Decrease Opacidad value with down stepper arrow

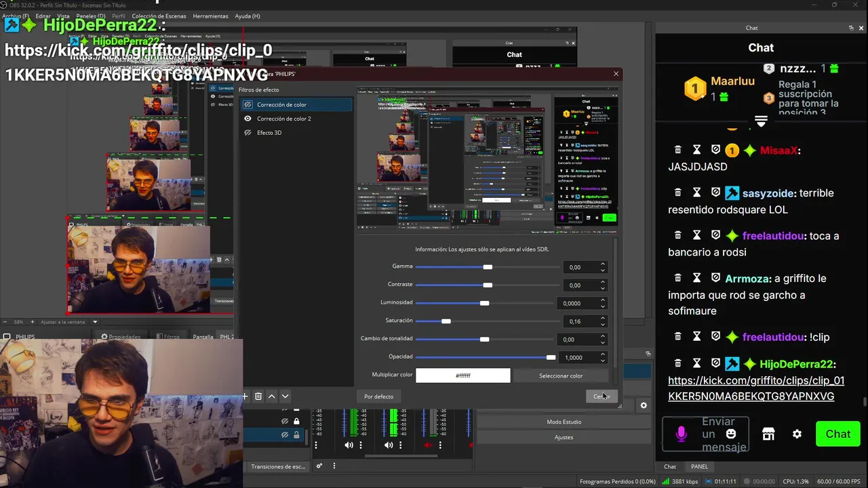tap(603, 361)
